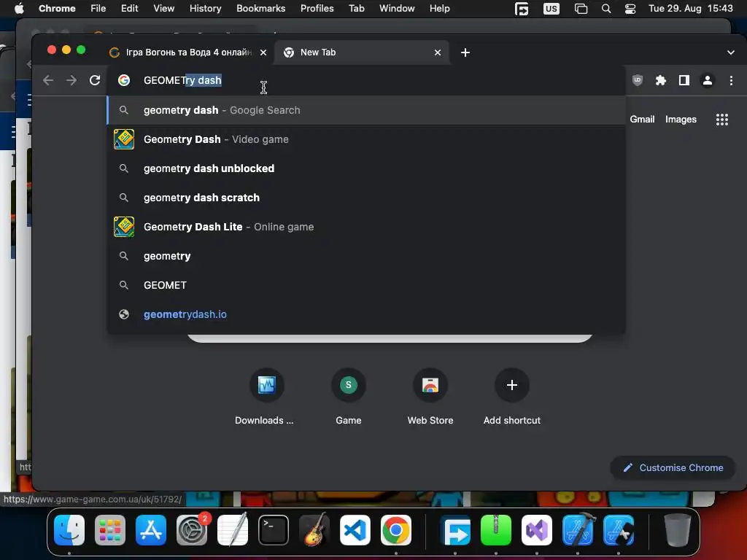Viewport: 747px width, 560px height.
Task: Open the Extensions puzzle piece menu
Action: (661, 80)
